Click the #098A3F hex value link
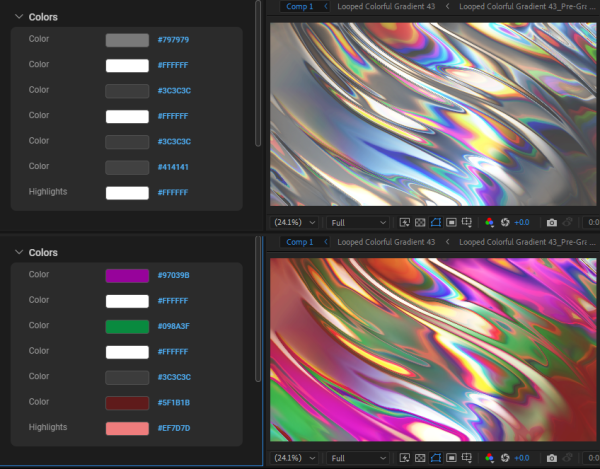This screenshot has width=600, height=469. point(174,326)
